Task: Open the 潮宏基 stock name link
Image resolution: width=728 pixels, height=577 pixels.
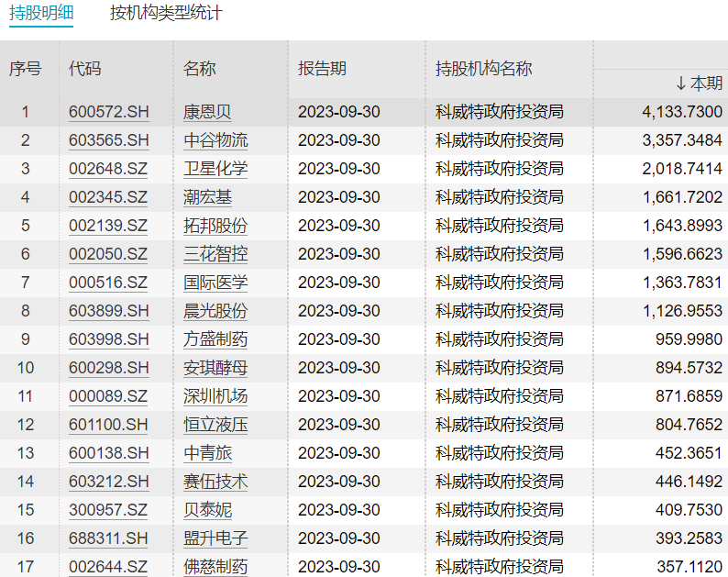Action: click(207, 197)
